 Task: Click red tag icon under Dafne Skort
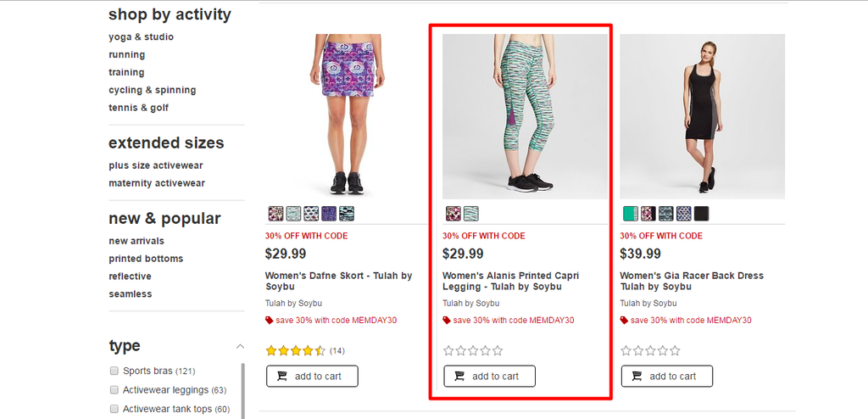click(x=269, y=321)
